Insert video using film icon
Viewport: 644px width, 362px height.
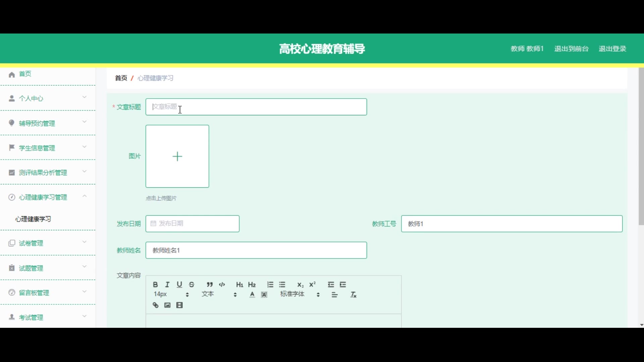pos(180,305)
